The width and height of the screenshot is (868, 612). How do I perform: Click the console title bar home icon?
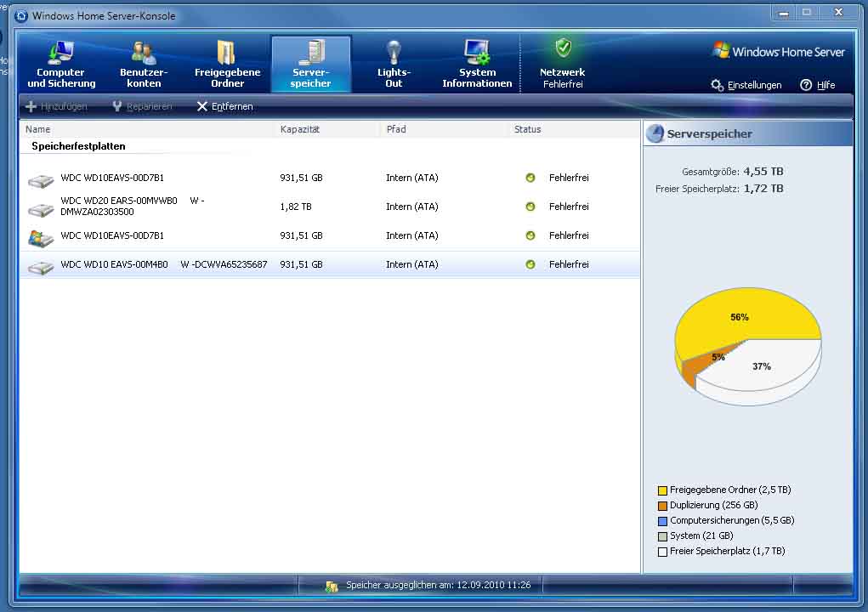click(x=21, y=16)
